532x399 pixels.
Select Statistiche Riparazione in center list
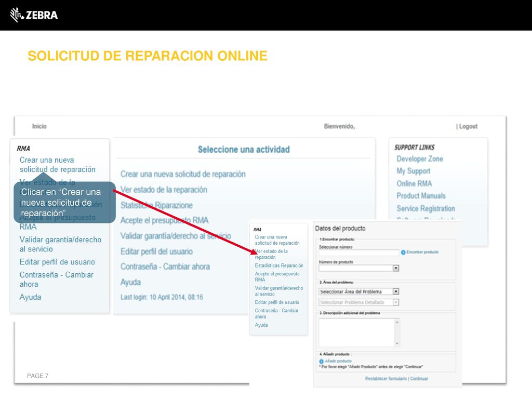click(x=156, y=205)
